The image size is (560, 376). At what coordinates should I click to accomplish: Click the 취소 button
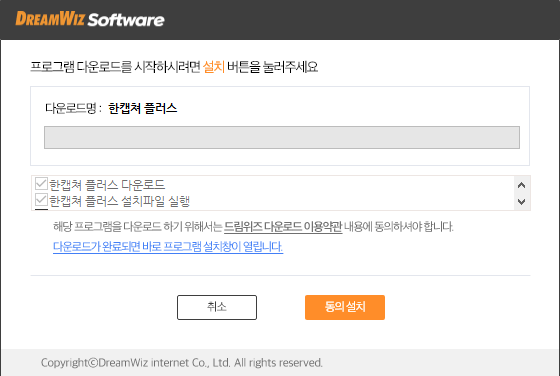click(x=217, y=307)
